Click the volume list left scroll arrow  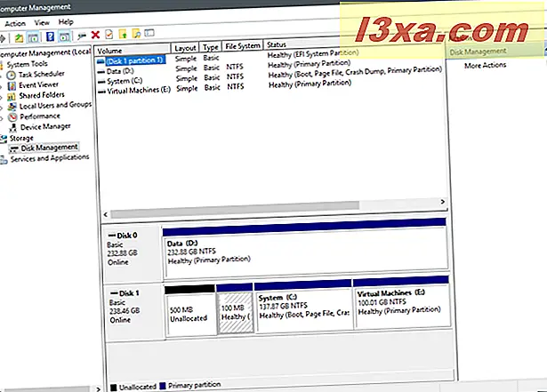click(x=105, y=214)
